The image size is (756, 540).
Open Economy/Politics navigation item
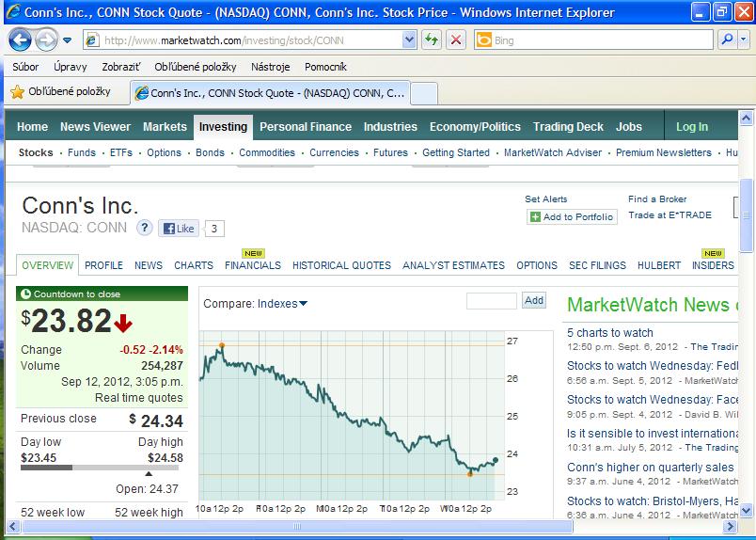coord(475,127)
